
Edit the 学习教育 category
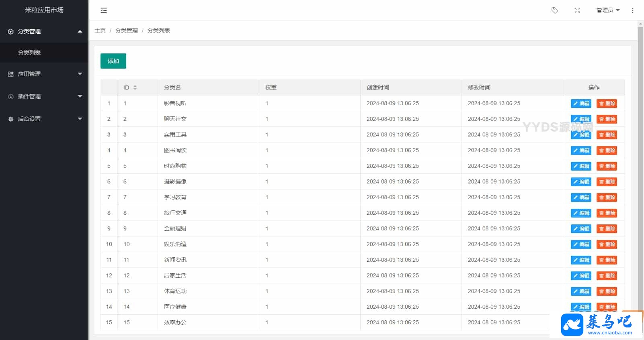coord(581,197)
